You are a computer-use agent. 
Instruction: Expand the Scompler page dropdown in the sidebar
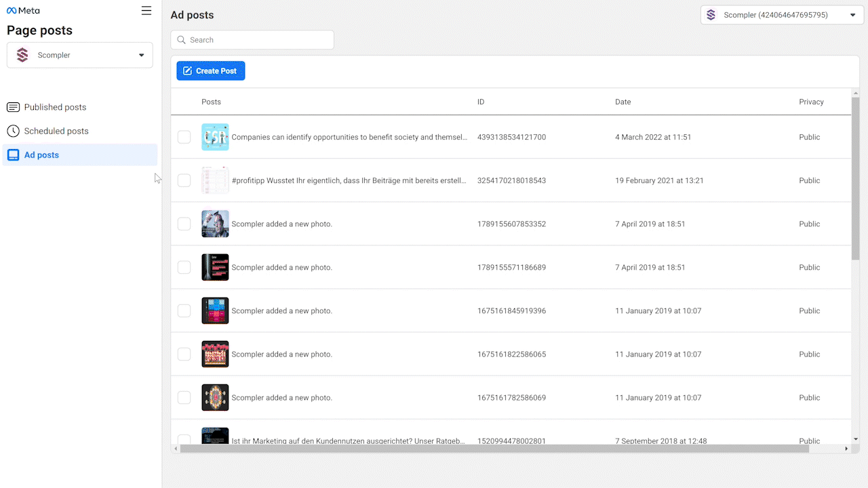pos(141,56)
